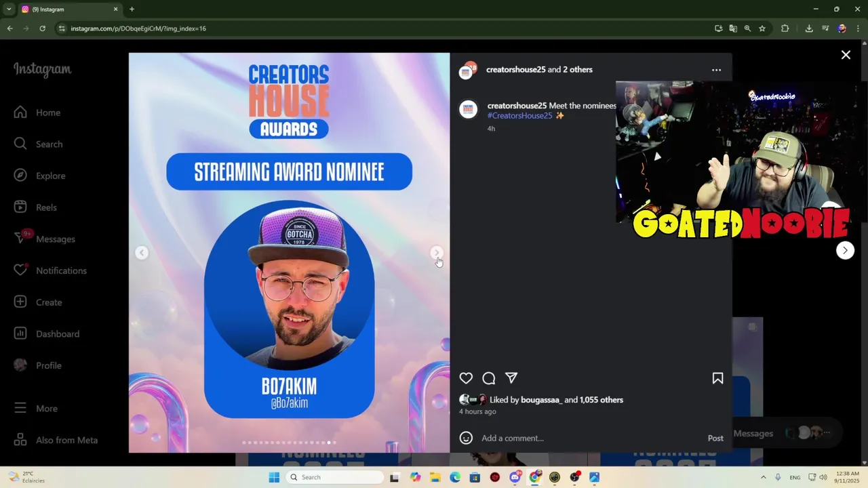The width and height of the screenshot is (868, 488).
Task: Reload the page in Chrome
Action: pyautogui.click(x=42, y=28)
